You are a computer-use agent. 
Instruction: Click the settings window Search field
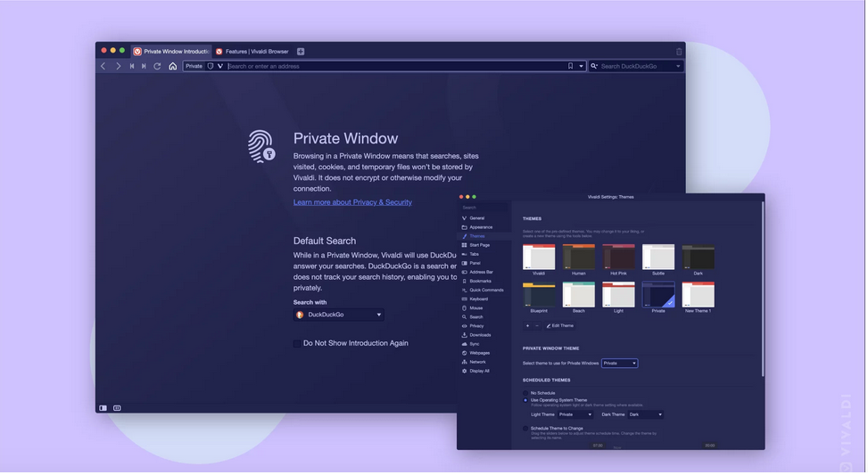[x=484, y=208]
